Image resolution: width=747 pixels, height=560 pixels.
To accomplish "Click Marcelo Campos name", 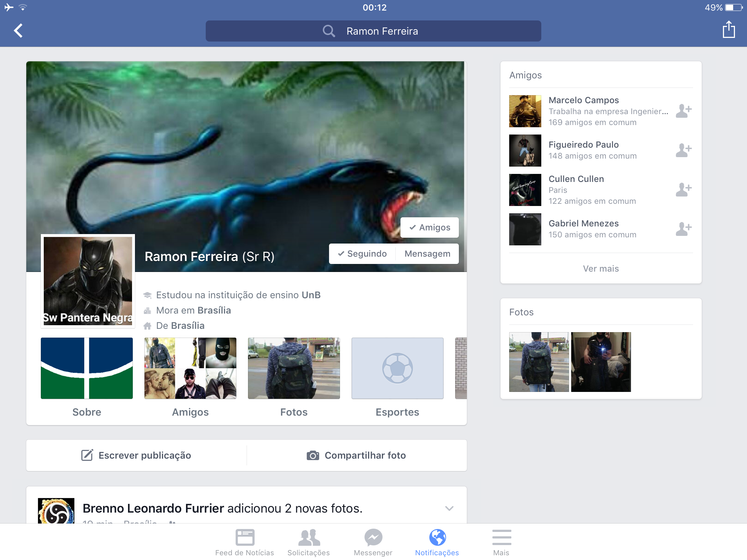I will tap(584, 100).
